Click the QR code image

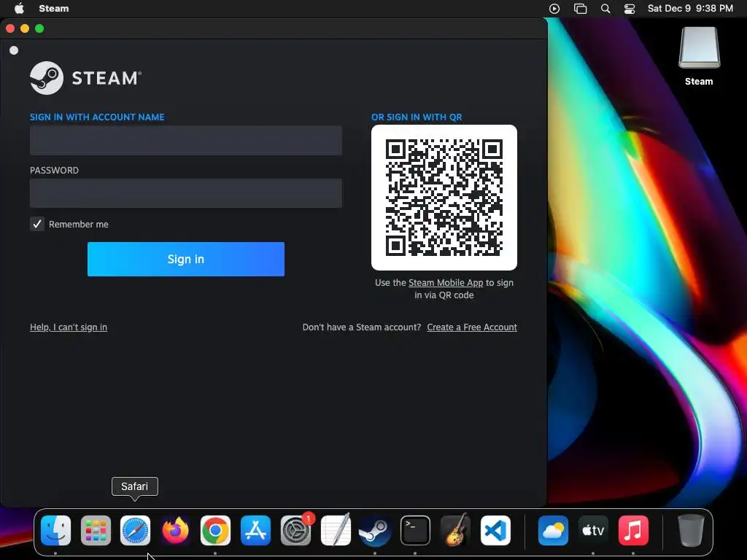coord(444,198)
